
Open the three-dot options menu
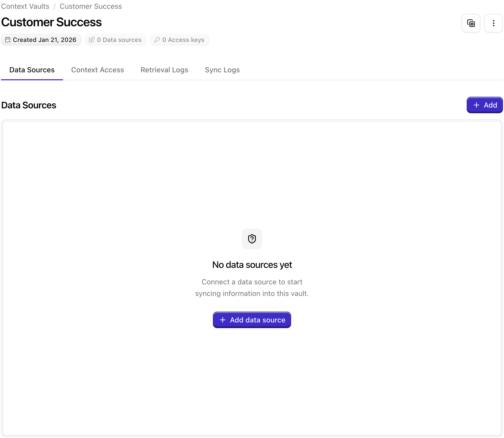click(493, 23)
